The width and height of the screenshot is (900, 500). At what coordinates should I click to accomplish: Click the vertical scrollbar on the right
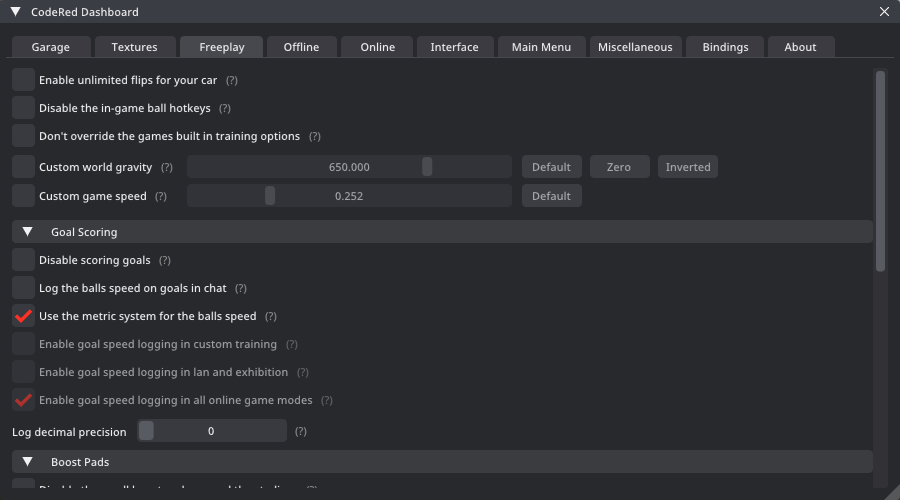(880, 170)
